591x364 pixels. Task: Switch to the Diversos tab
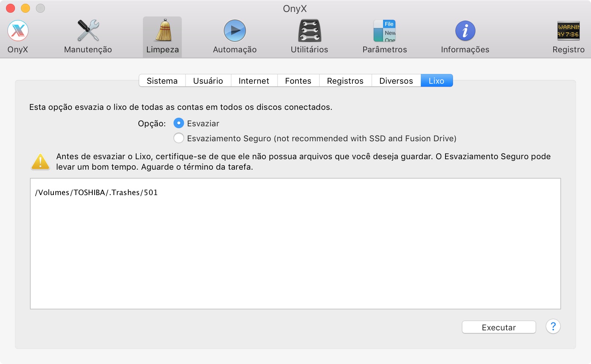tap(396, 81)
